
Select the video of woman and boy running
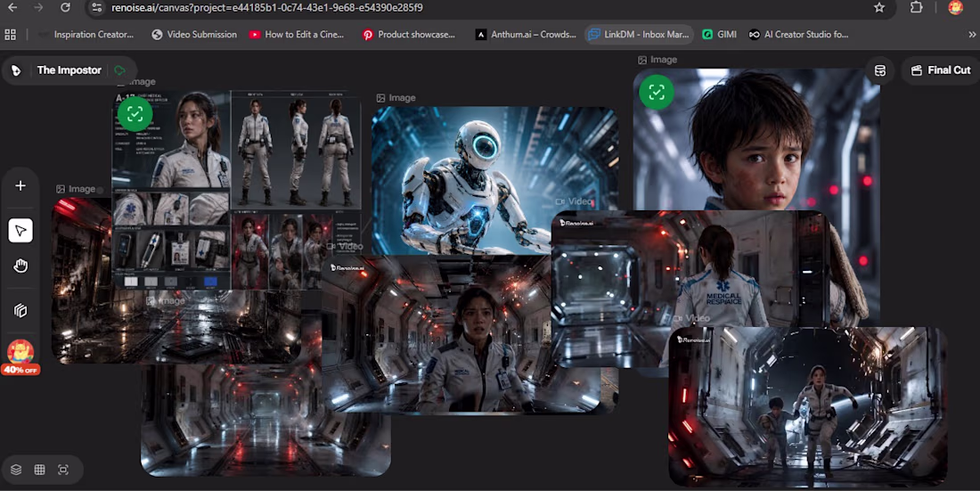tap(807, 406)
